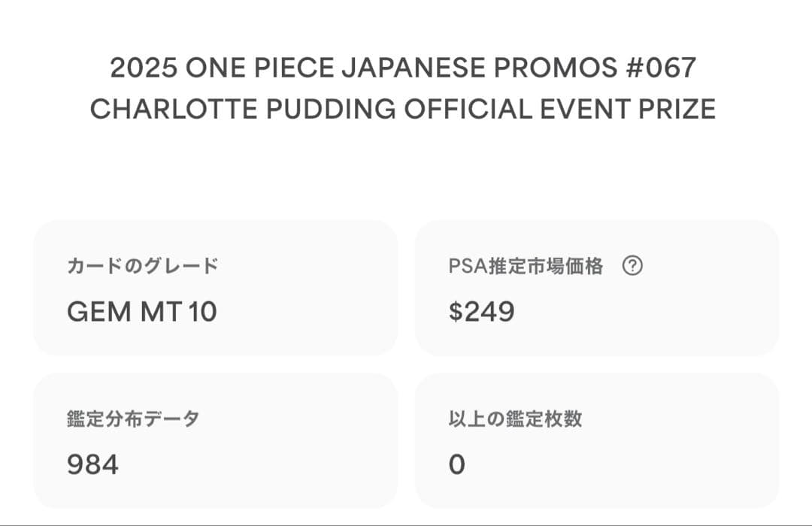Select the $249 price value
Viewport: 812px width, 526px height.
pyautogui.click(x=482, y=312)
